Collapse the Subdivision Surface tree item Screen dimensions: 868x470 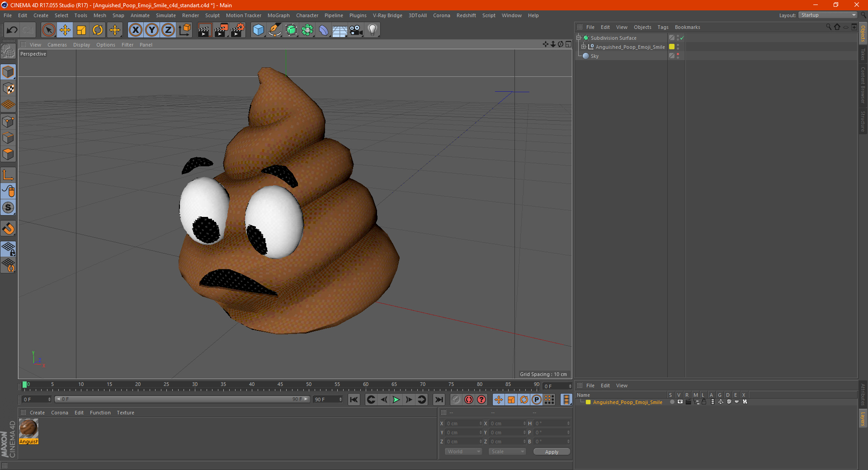click(x=579, y=38)
